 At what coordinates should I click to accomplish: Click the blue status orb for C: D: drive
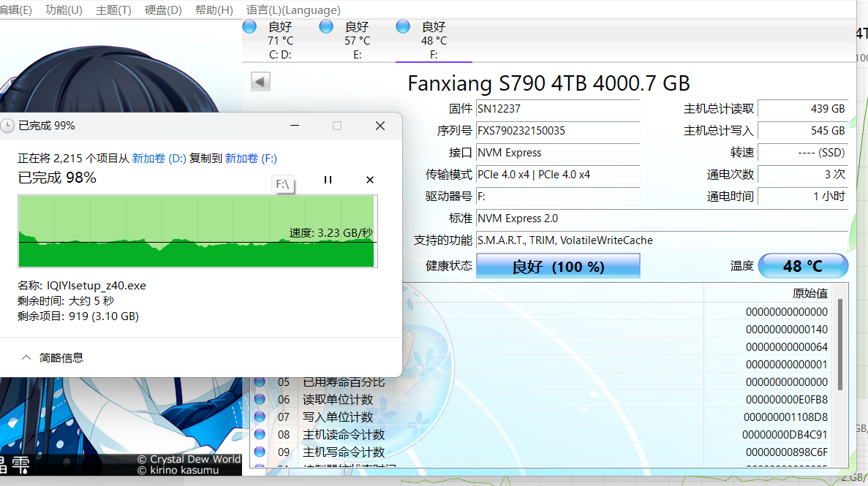[249, 26]
